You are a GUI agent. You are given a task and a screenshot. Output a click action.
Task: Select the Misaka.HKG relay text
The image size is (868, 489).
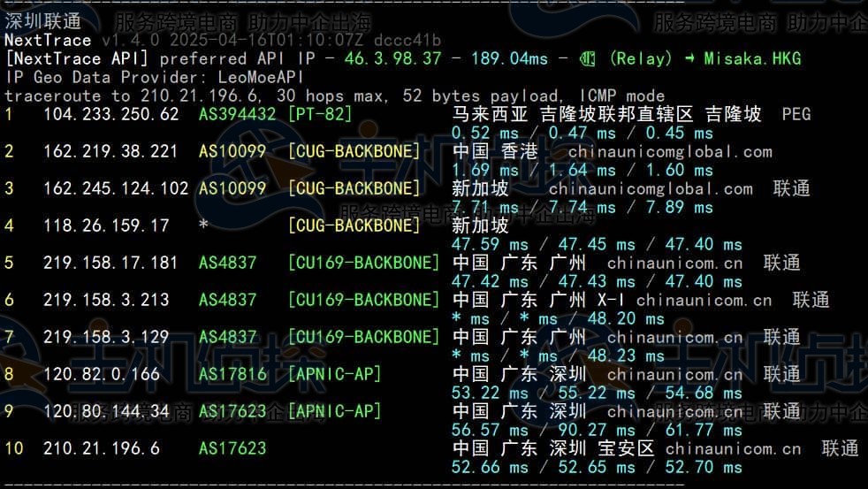click(752, 58)
